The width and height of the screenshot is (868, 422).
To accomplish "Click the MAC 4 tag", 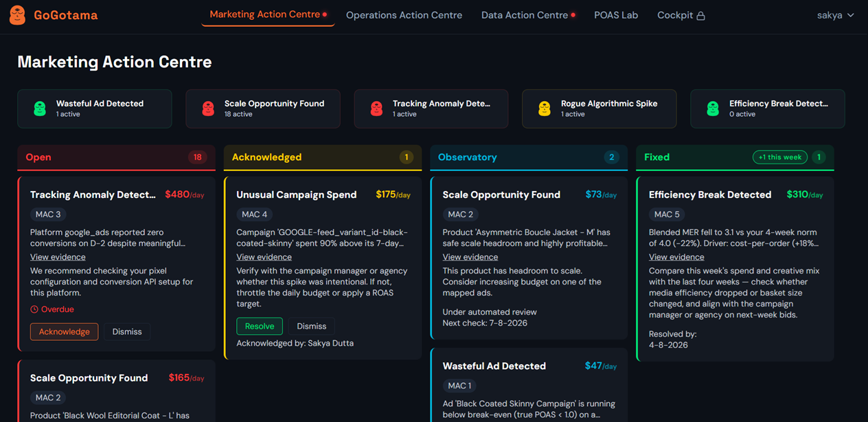I will [x=255, y=214].
